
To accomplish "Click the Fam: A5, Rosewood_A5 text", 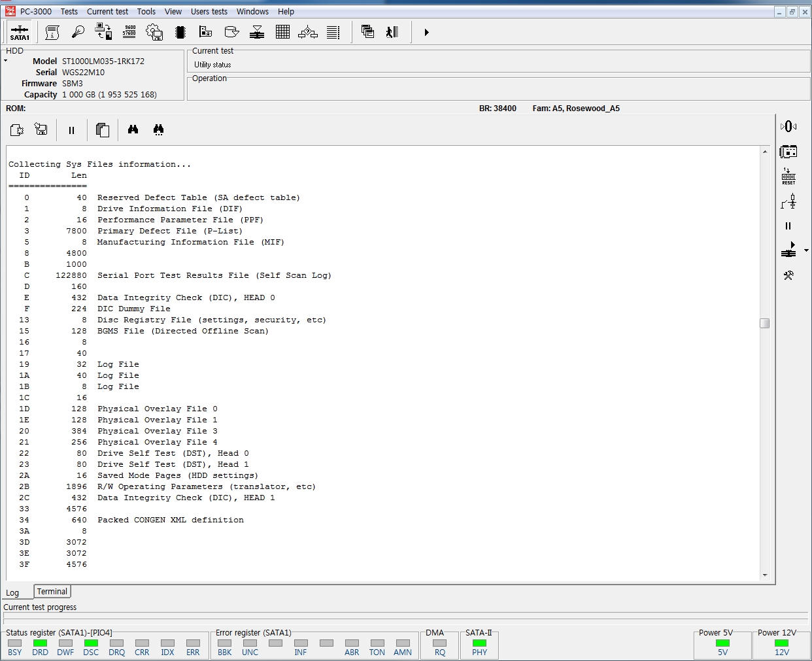I will coord(576,109).
